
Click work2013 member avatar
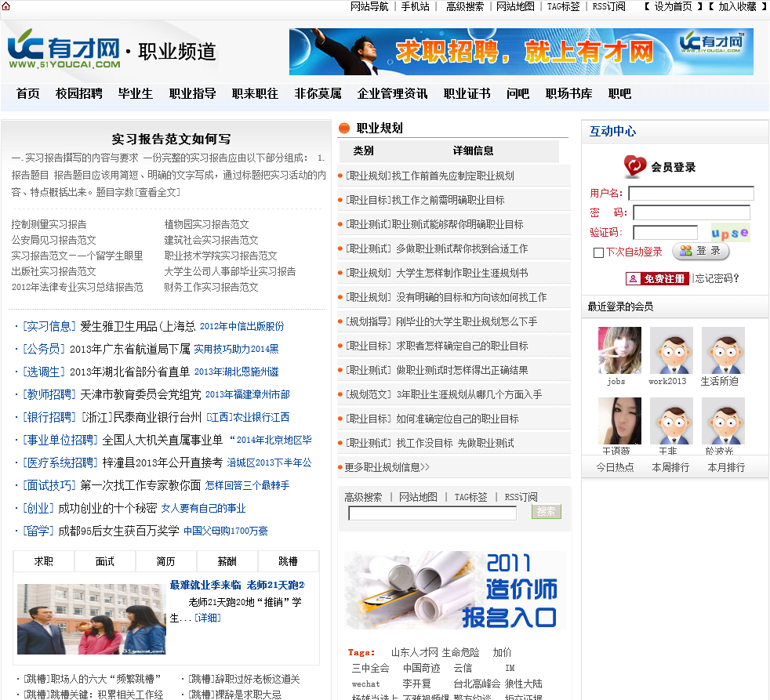671,350
